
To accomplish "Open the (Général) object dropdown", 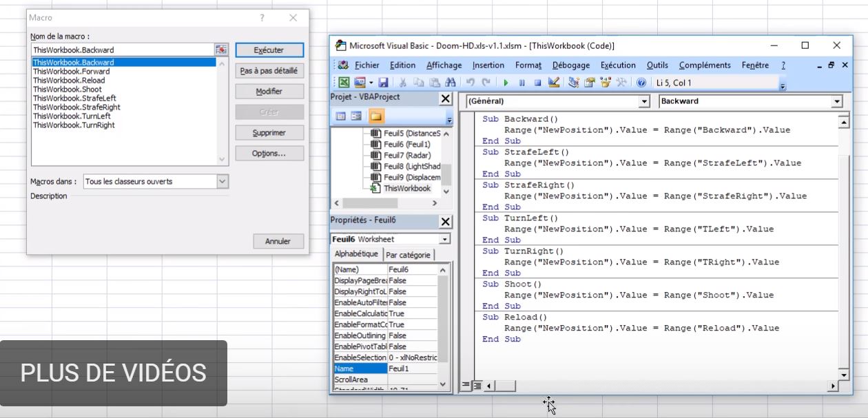I will [644, 101].
